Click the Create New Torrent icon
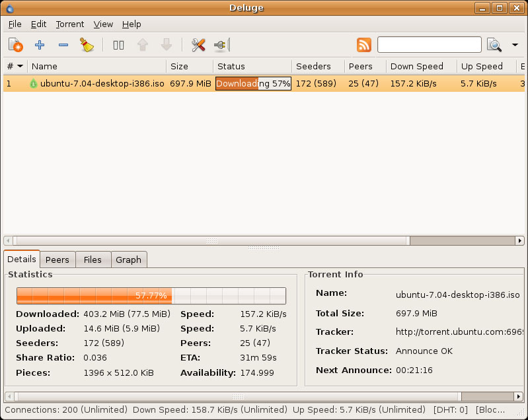528x420 pixels. click(15, 45)
